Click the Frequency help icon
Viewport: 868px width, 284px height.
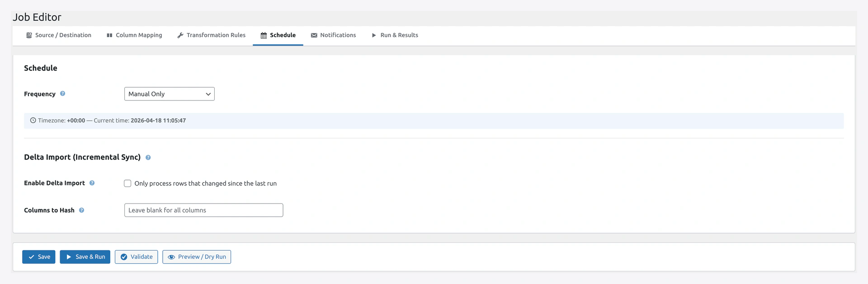coord(63,94)
